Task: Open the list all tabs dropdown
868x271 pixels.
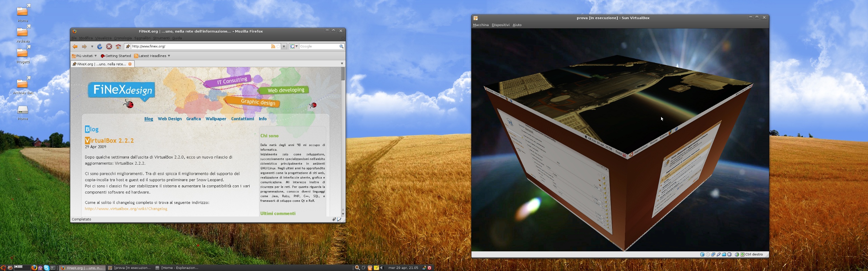Action: point(342,64)
